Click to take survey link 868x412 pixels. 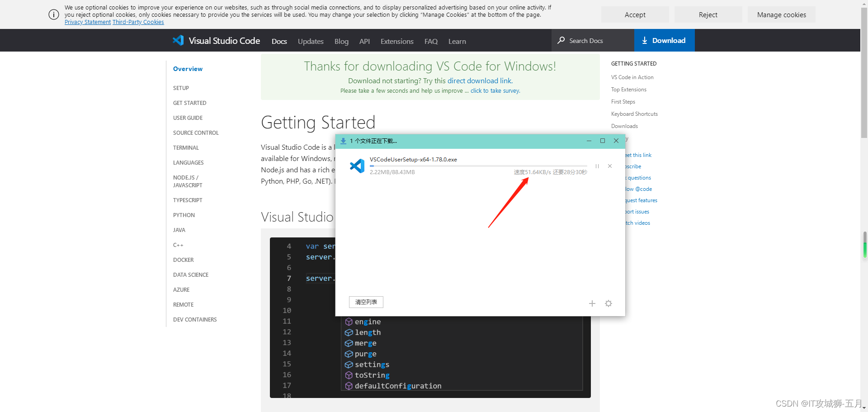495,91
